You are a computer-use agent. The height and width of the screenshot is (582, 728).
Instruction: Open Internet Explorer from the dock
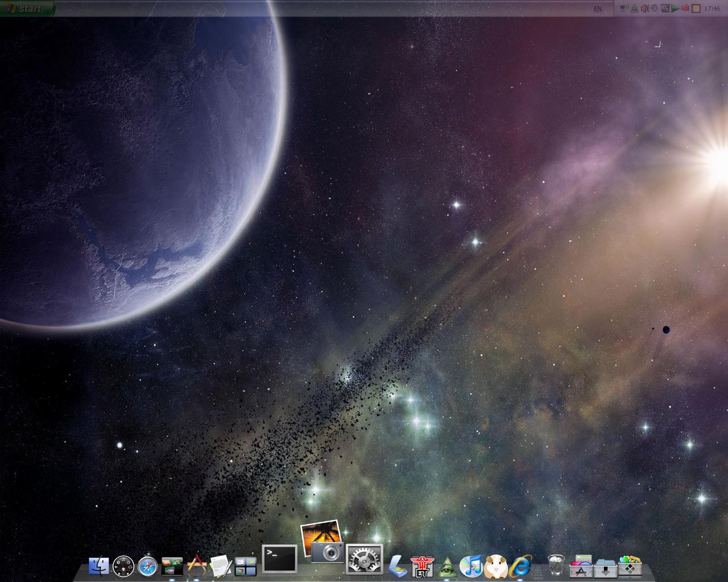click(520, 566)
